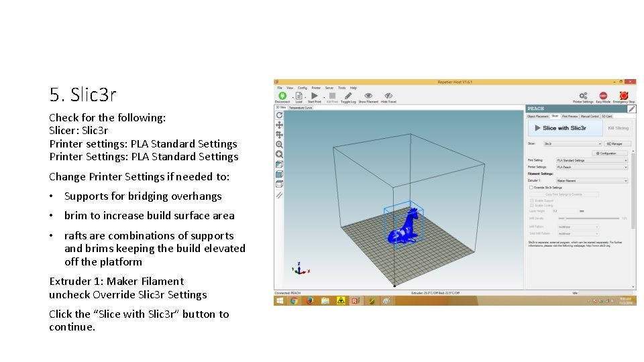Expand the Infill Pattern dropdown

(x=578, y=227)
